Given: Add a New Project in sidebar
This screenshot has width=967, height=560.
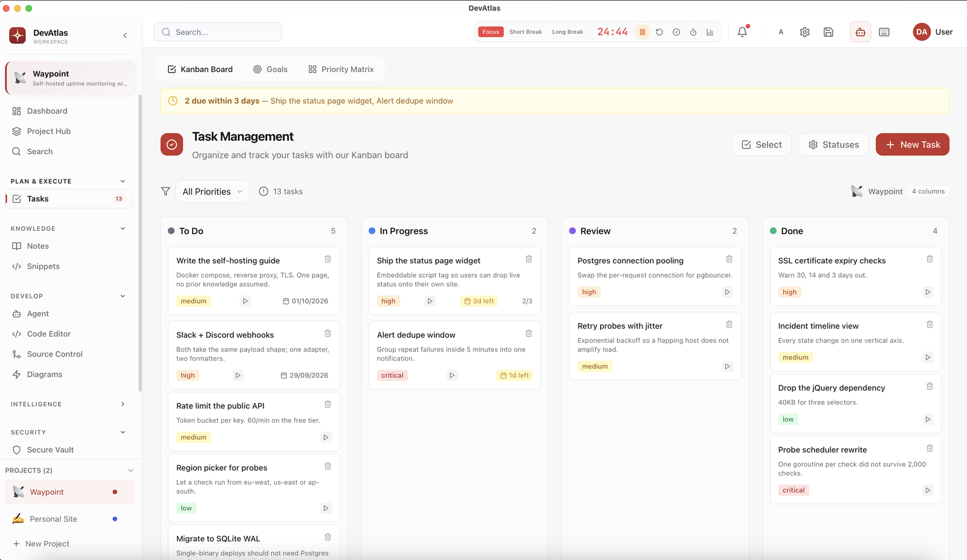Looking at the screenshot, I should pyautogui.click(x=41, y=544).
